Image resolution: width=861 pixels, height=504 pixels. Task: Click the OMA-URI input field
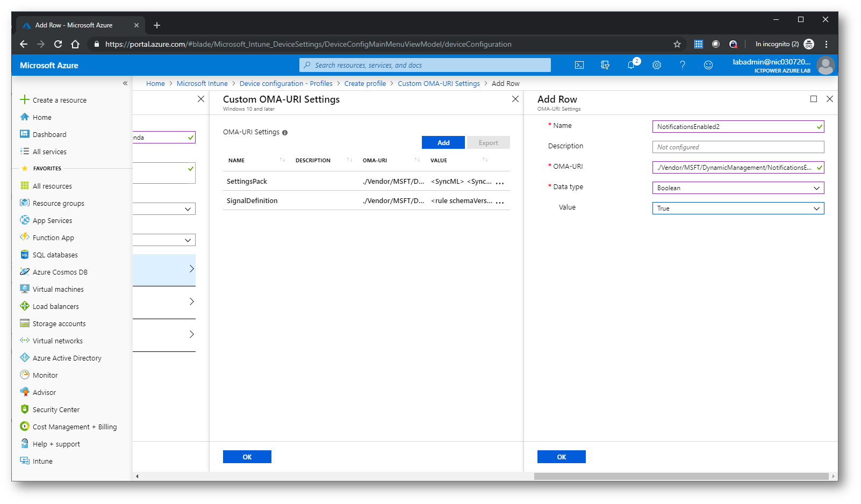pos(738,168)
